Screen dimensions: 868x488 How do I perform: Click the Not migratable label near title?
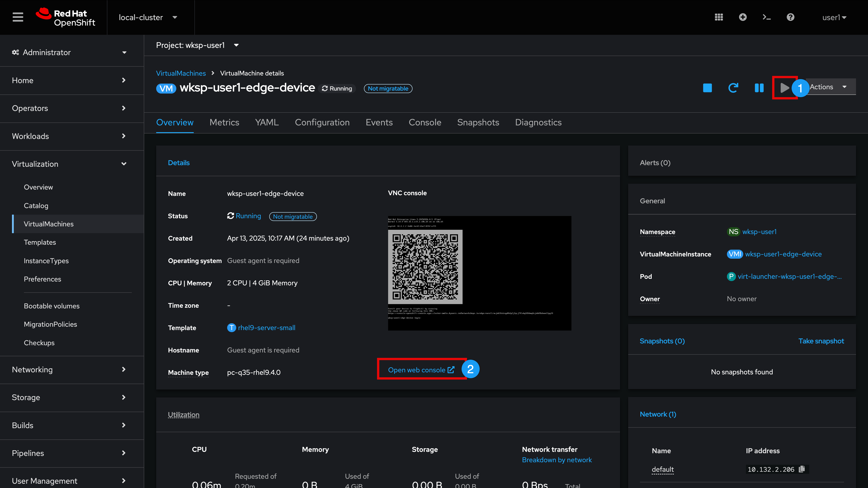[388, 89]
